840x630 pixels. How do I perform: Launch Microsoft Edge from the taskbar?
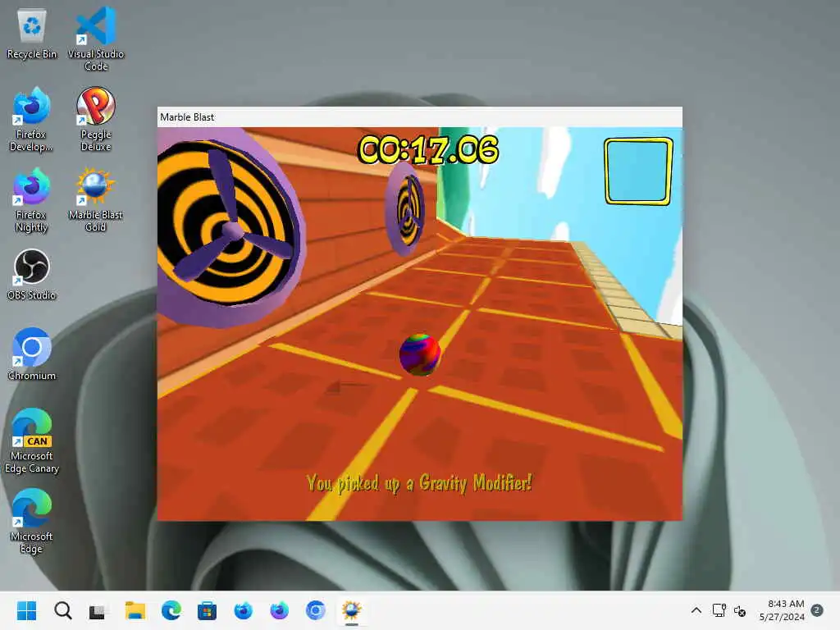point(171,610)
